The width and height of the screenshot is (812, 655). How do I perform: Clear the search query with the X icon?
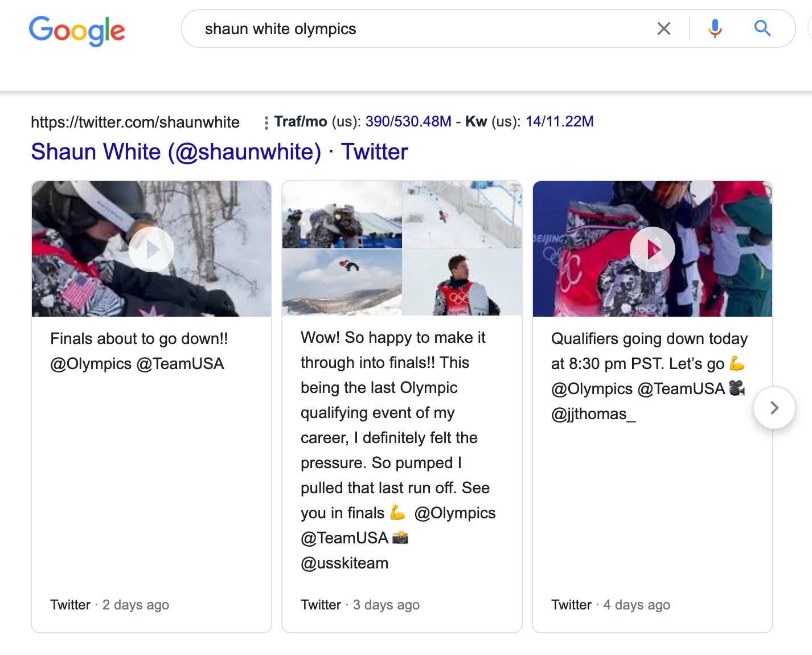coord(663,28)
